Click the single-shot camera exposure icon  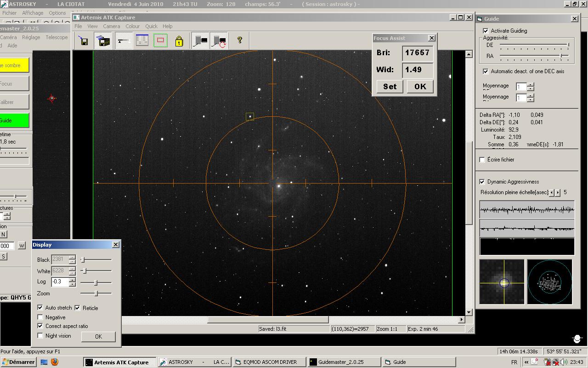coord(200,41)
